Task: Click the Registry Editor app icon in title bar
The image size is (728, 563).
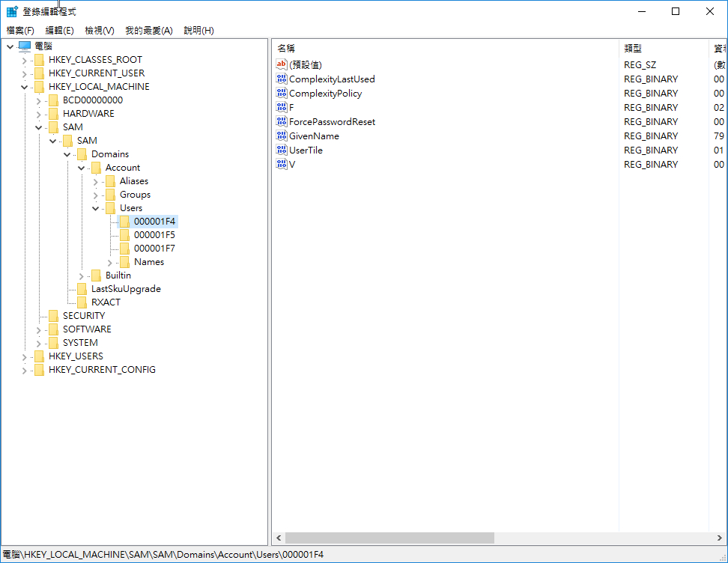Action: [x=12, y=11]
